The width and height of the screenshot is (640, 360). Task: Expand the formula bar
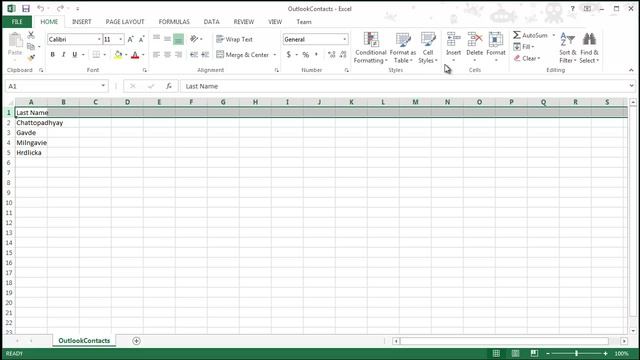point(631,86)
